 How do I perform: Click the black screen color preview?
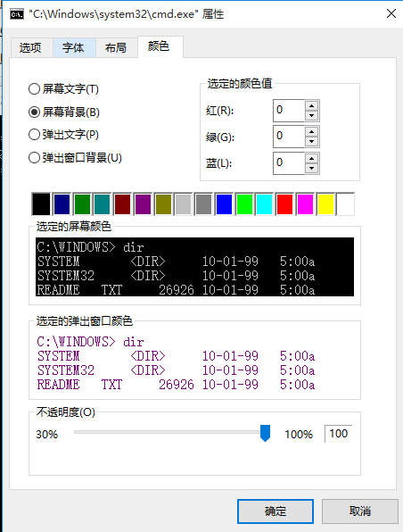pyautogui.click(x=194, y=267)
